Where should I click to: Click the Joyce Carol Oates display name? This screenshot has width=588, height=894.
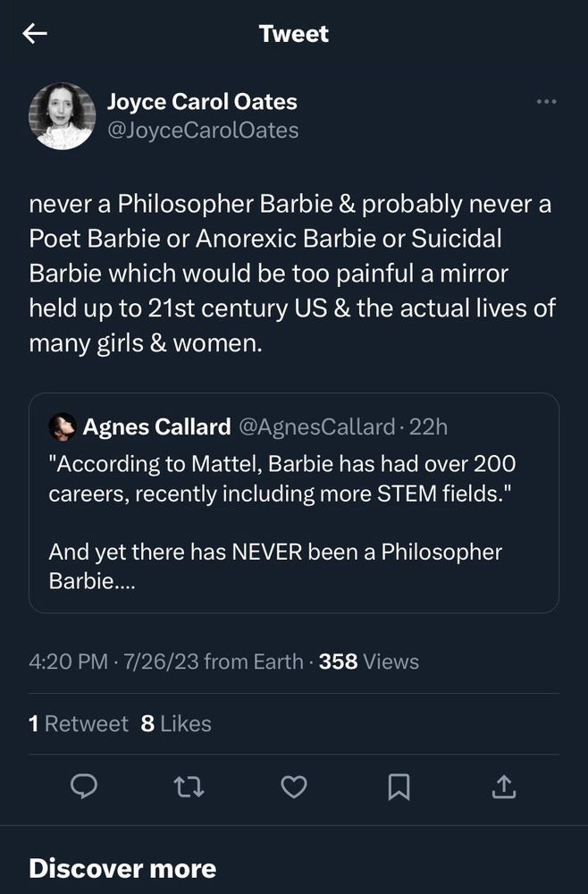[202, 102]
